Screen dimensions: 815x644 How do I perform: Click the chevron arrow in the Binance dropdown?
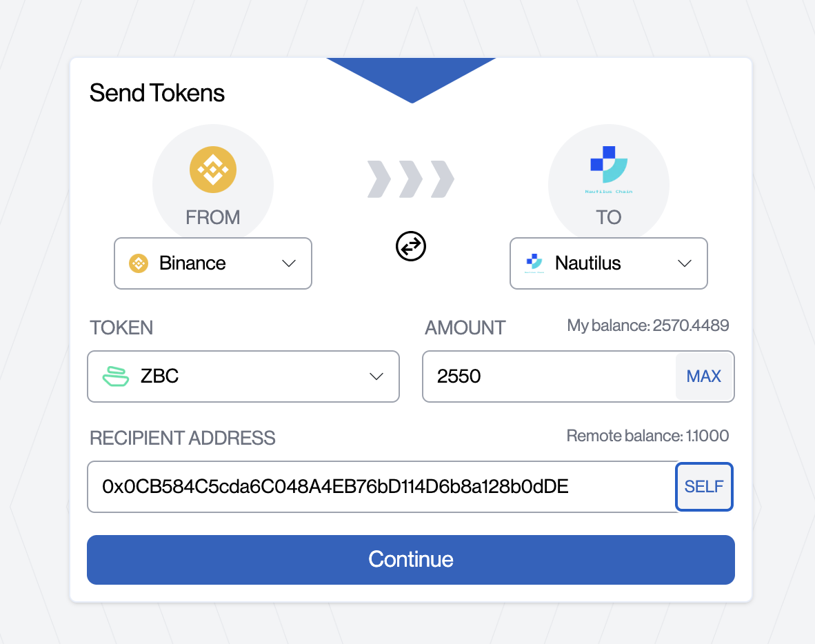click(289, 263)
